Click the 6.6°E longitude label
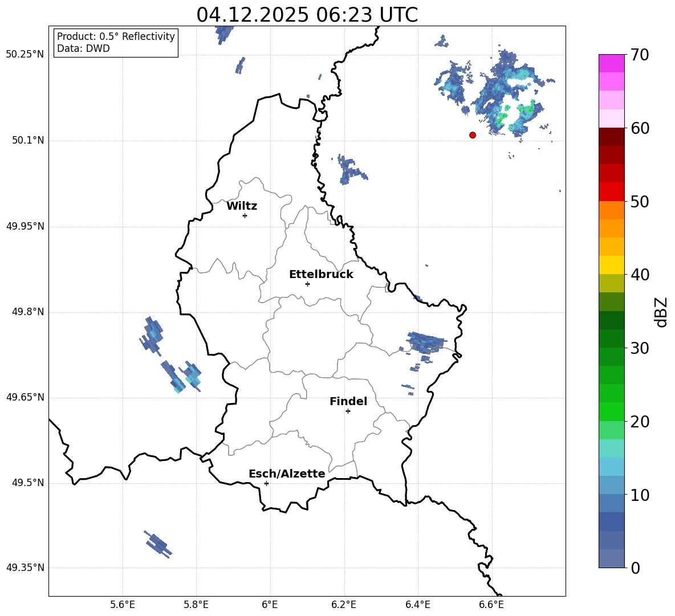 pyautogui.click(x=491, y=605)
